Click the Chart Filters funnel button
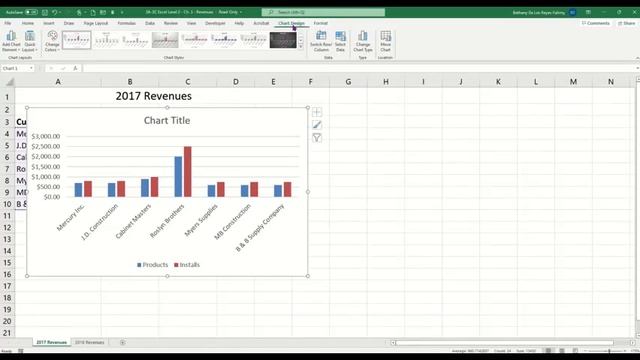 pos(317,138)
